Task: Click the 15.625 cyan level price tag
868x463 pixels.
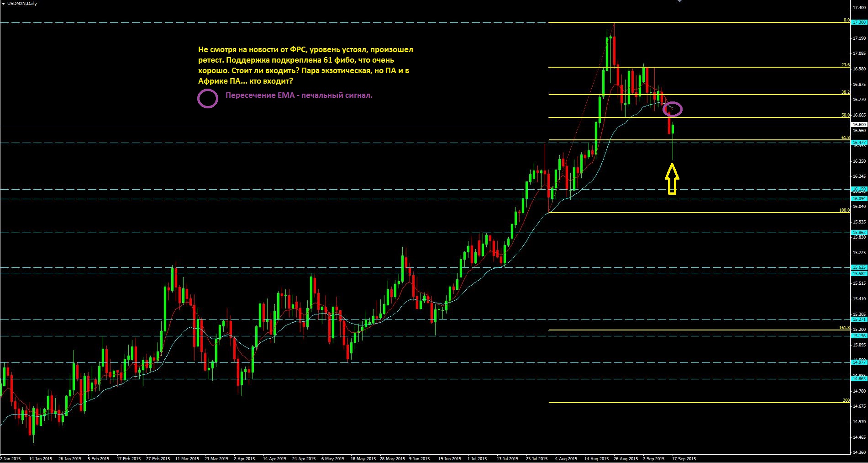Action: click(x=859, y=267)
